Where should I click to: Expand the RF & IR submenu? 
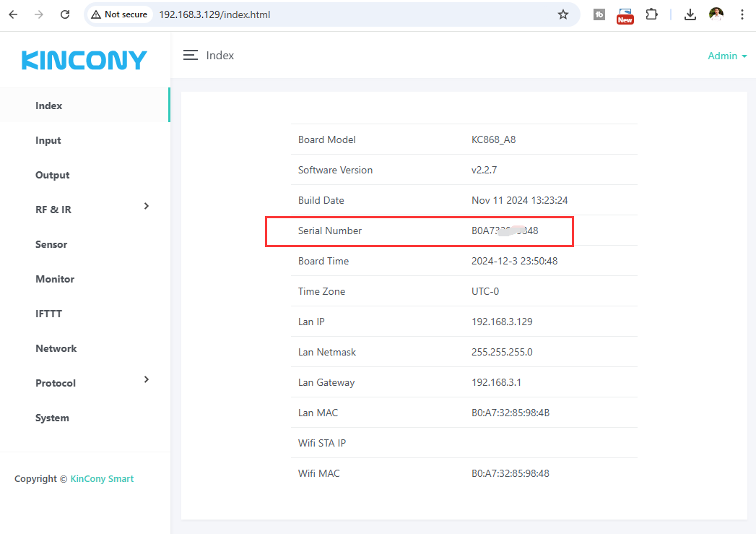pyautogui.click(x=147, y=207)
